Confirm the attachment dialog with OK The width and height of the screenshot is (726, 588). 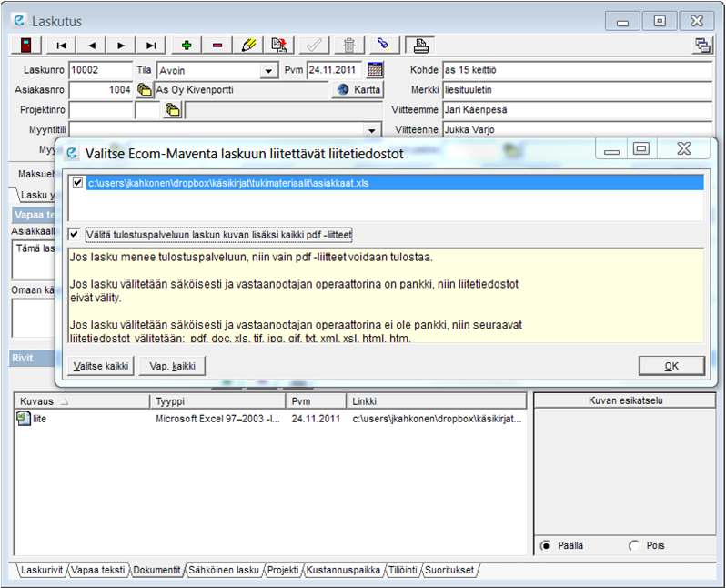(671, 366)
